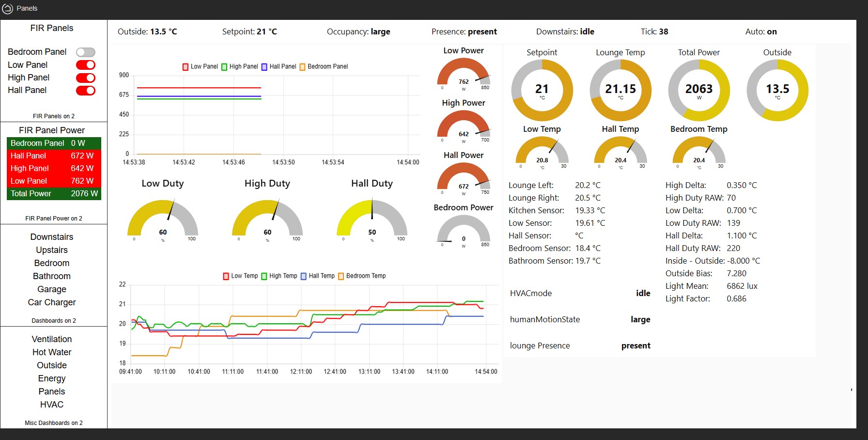This screenshot has width=868, height=440.
Task: Open the Downstairs dashboard
Action: 52,237
